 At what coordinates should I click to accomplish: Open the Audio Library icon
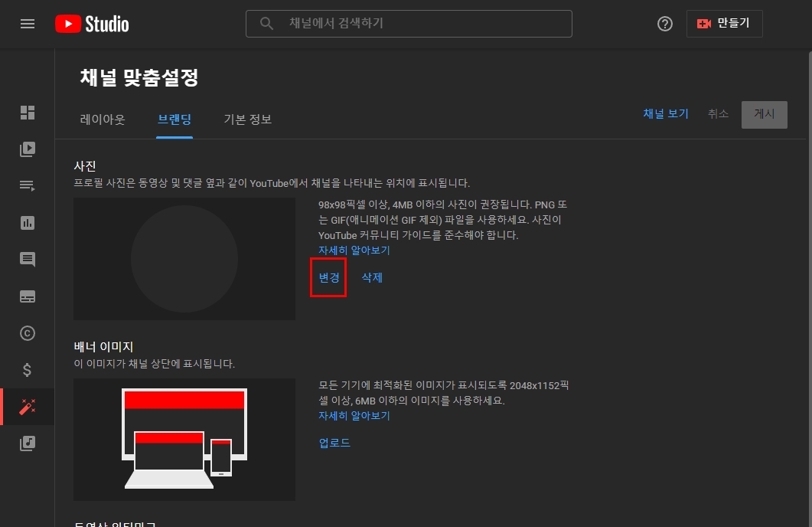[x=28, y=443]
